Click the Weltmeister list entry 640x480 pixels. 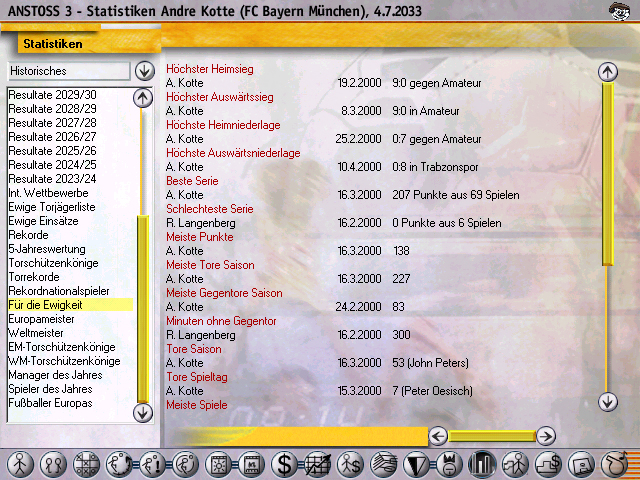pos(36,333)
